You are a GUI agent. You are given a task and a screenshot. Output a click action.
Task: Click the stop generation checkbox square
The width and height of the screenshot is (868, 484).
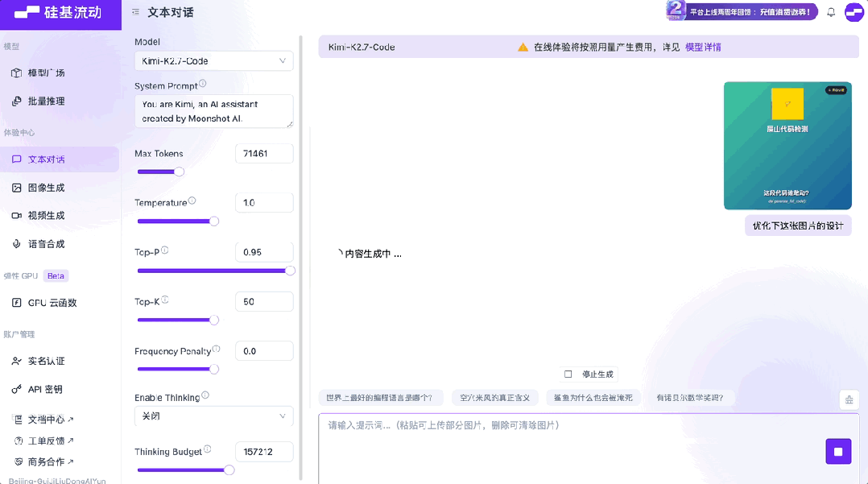point(568,374)
